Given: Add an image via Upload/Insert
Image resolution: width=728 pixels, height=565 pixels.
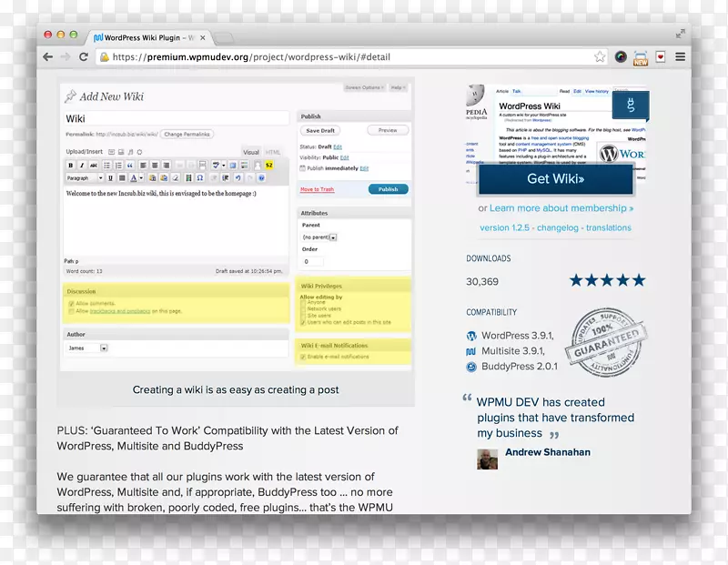Looking at the screenshot, I should click(111, 152).
